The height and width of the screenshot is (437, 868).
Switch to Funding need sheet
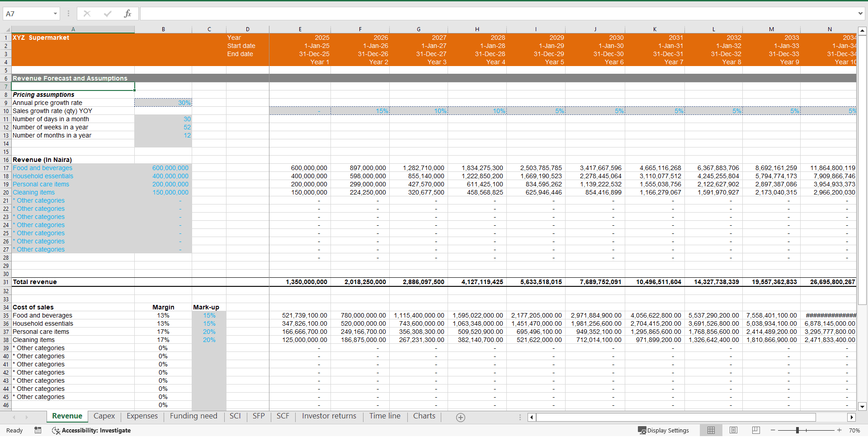tap(193, 416)
